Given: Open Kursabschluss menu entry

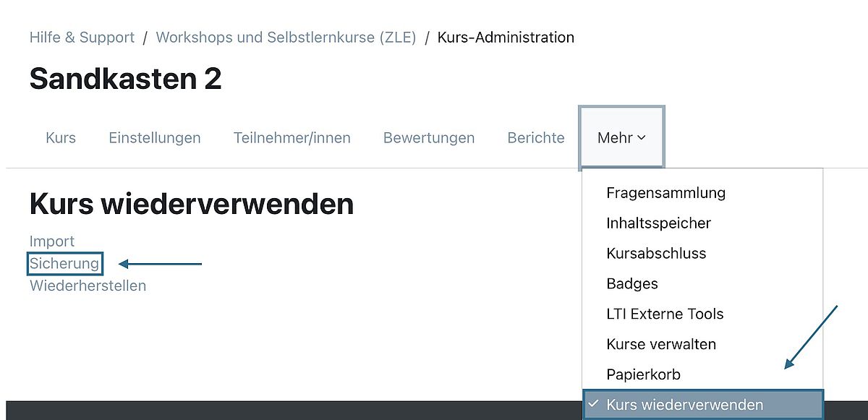Looking at the screenshot, I should click(656, 254).
